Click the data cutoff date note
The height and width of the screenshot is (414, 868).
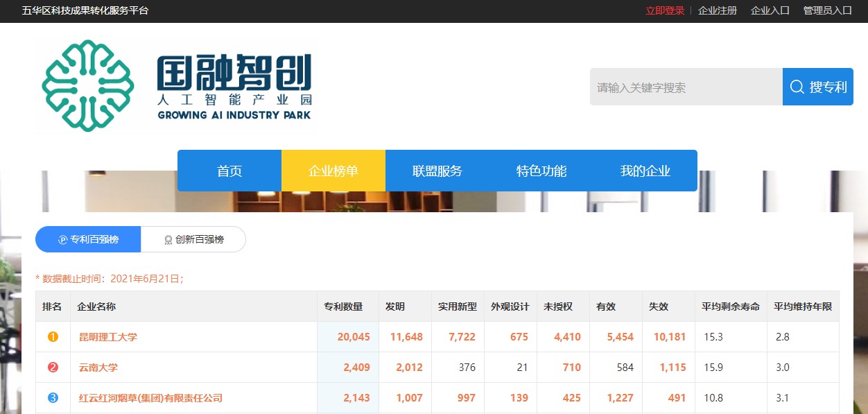tap(110, 279)
